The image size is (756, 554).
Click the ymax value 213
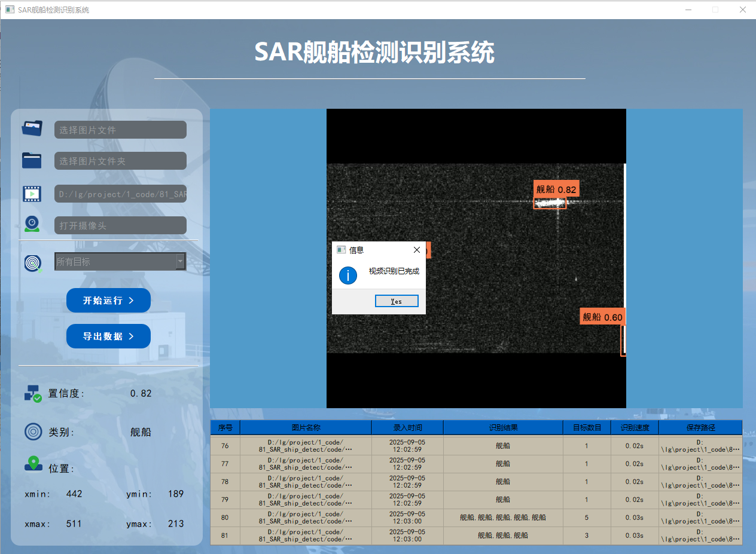click(176, 524)
